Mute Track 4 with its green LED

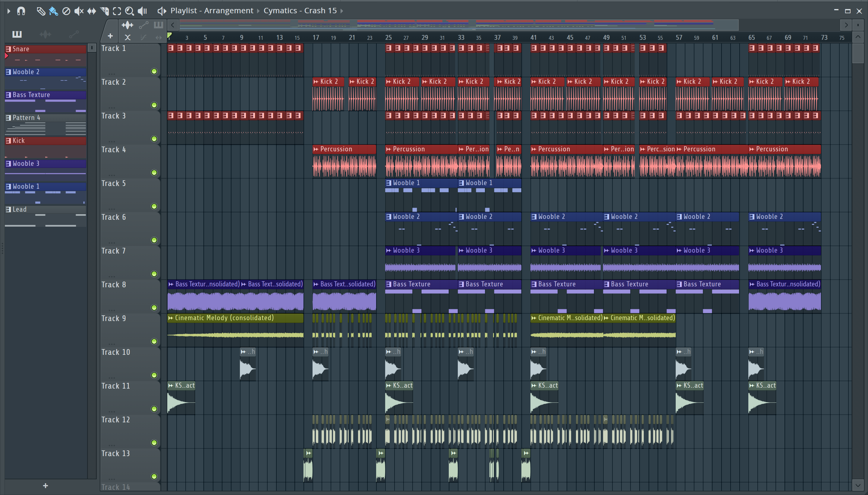coord(154,173)
